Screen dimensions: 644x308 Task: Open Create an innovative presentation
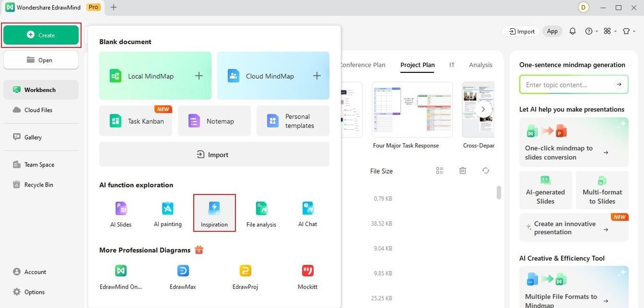574,228
